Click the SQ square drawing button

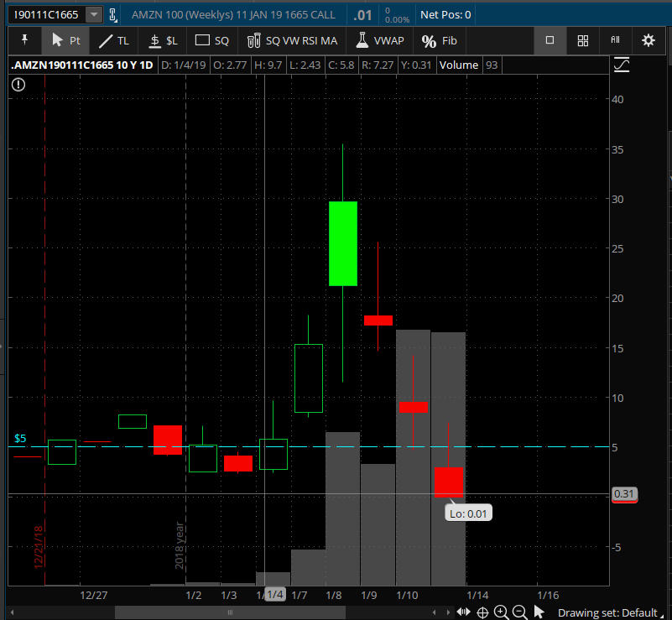pyautogui.click(x=212, y=40)
